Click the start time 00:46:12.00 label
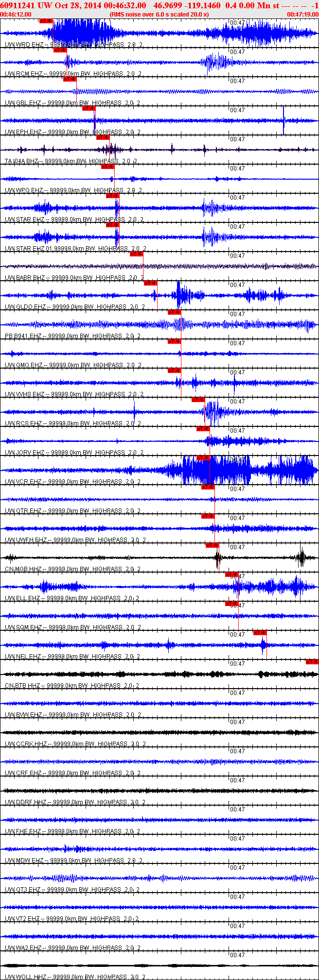Image resolution: width=319 pixels, height=980 pixels. coord(16,15)
